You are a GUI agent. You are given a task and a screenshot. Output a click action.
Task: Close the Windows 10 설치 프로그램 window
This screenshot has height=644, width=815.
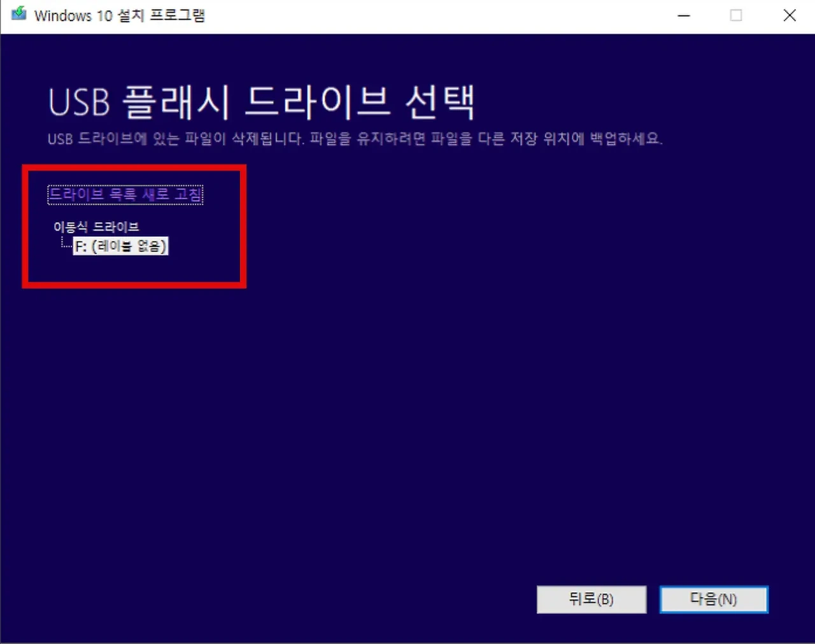tap(790, 15)
